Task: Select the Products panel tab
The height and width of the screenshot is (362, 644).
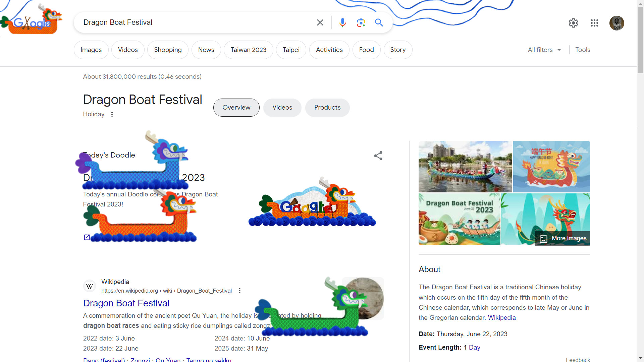Action: (x=327, y=108)
